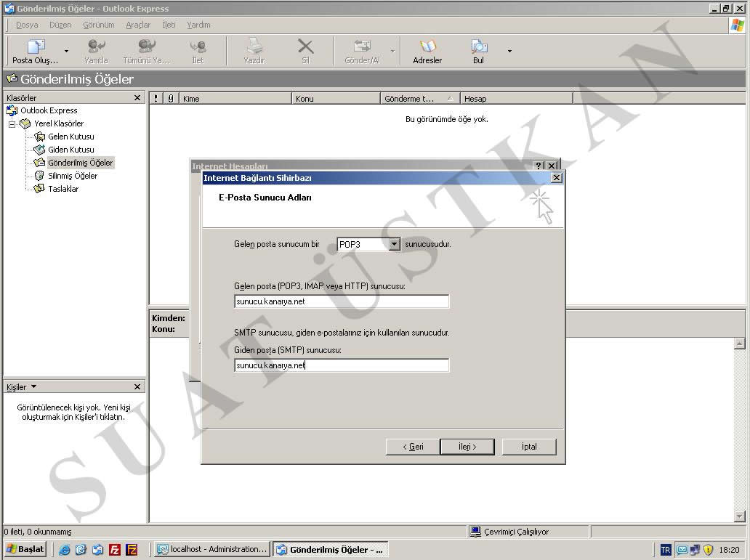The width and height of the screenshot is (750, 560).
Task: Click the Tümünü Yanıtla toolbar icon
Action: pyautogui.click(x=146, y=47)
